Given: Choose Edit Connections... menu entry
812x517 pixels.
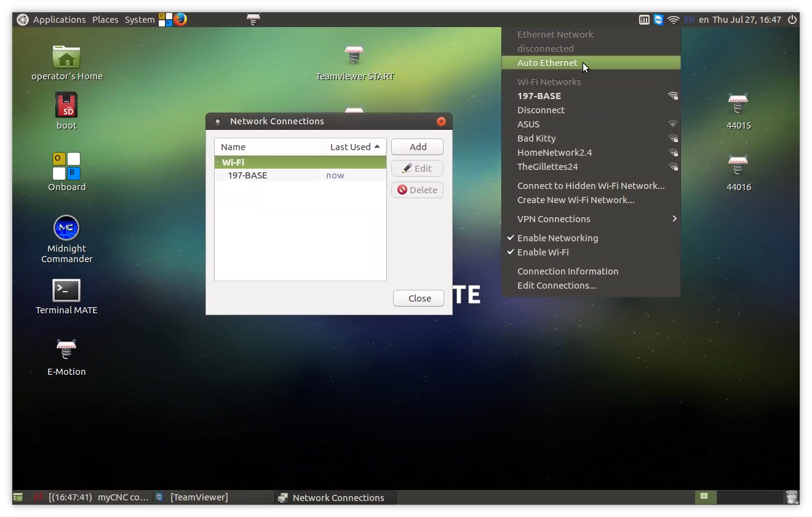Looking at the screenshot, I should pos(556,286).
